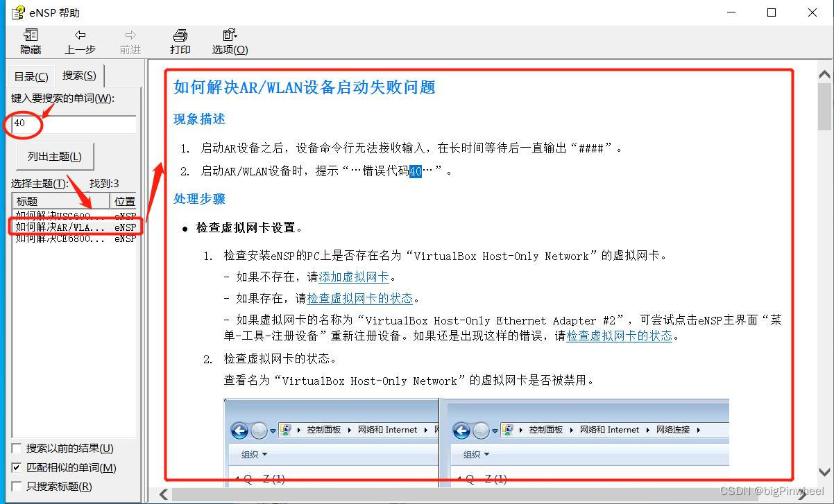Sort results by the 位置 column header
The width and height of the screenshot is (834, 504).
tap(124, 201)
